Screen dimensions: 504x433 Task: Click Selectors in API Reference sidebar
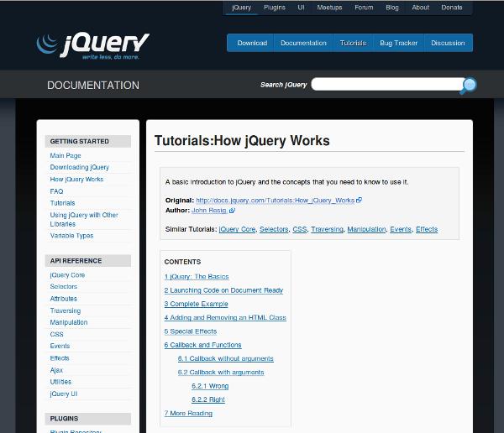point(64,286)
